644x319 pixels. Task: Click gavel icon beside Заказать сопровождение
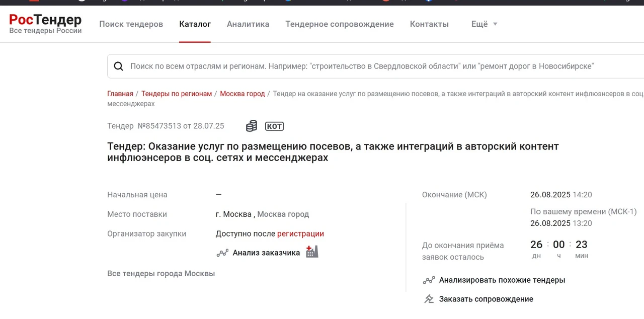(429, 299)
